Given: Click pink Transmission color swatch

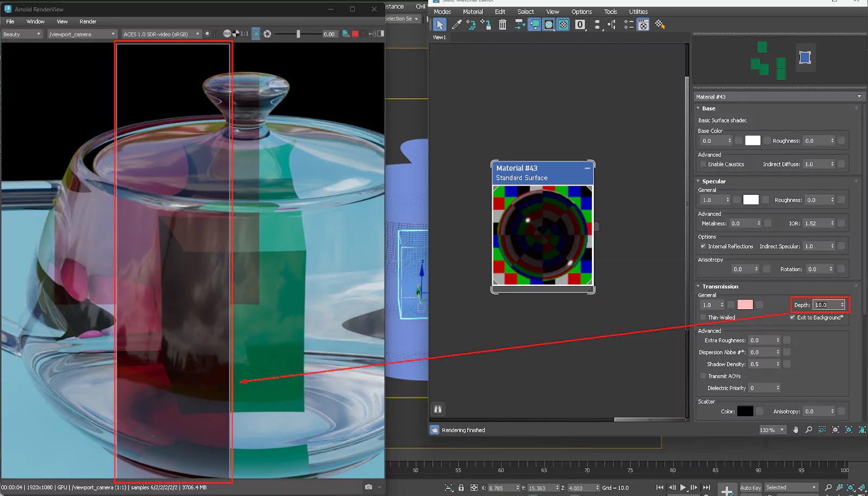Looking at the screenshot, I should 745,304.
